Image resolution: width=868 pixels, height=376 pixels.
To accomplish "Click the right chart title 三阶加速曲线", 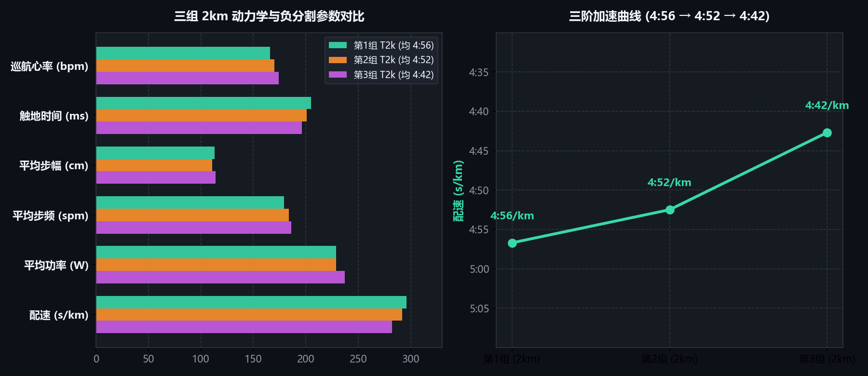I will (669, 16).
